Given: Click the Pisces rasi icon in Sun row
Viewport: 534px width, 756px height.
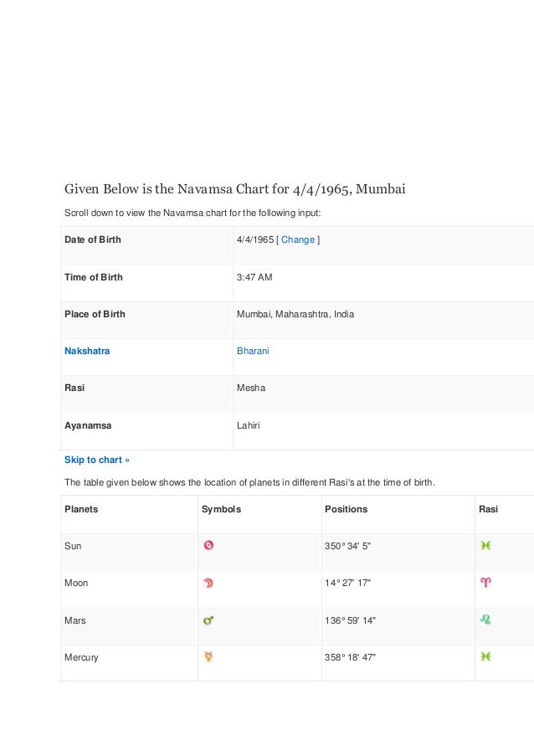Looking at the screenshot, I should (485, 545).
